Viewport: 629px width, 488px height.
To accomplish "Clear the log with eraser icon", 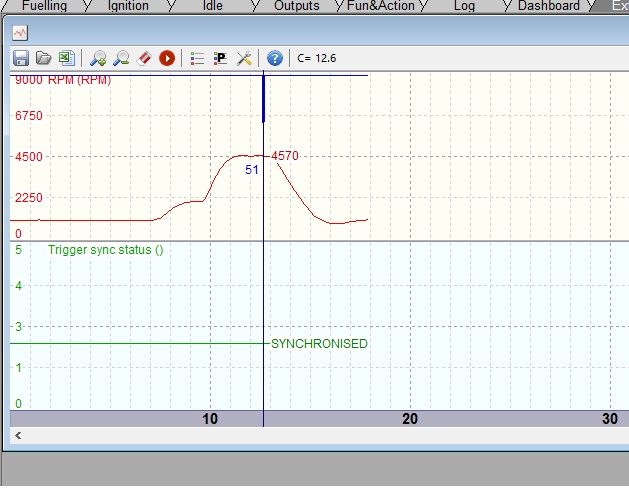I will point(144,58).
